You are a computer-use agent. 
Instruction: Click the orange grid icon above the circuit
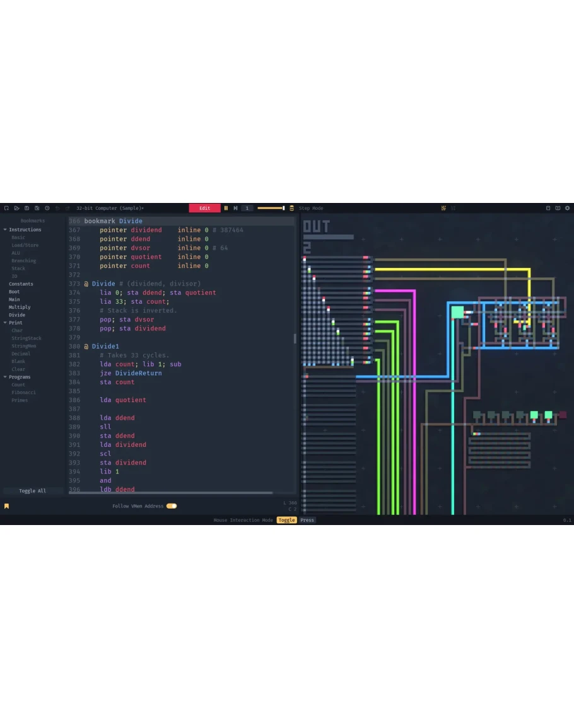(x=443, y=208)
